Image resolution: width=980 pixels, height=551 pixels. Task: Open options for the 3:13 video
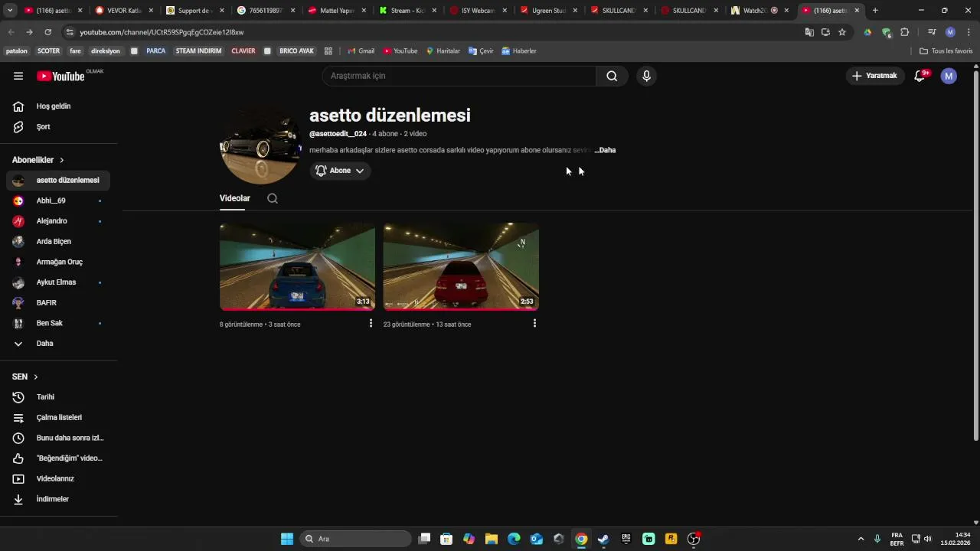pyautogui.click(x=371, y=323)
